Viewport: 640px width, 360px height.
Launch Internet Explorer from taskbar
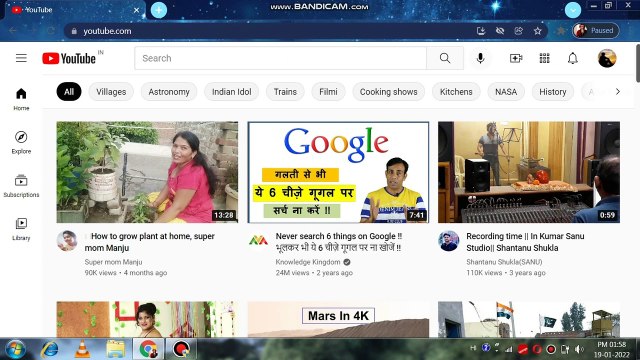pyautogui.click(x=50, y=349)
